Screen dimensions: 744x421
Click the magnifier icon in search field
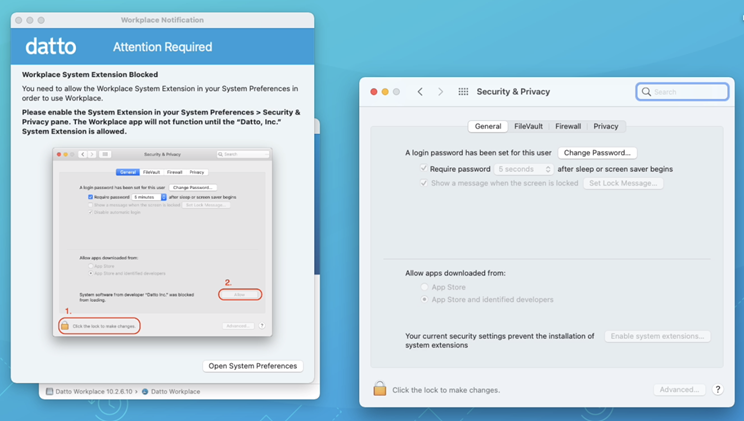pyautogui.click(x=647, y=92)
